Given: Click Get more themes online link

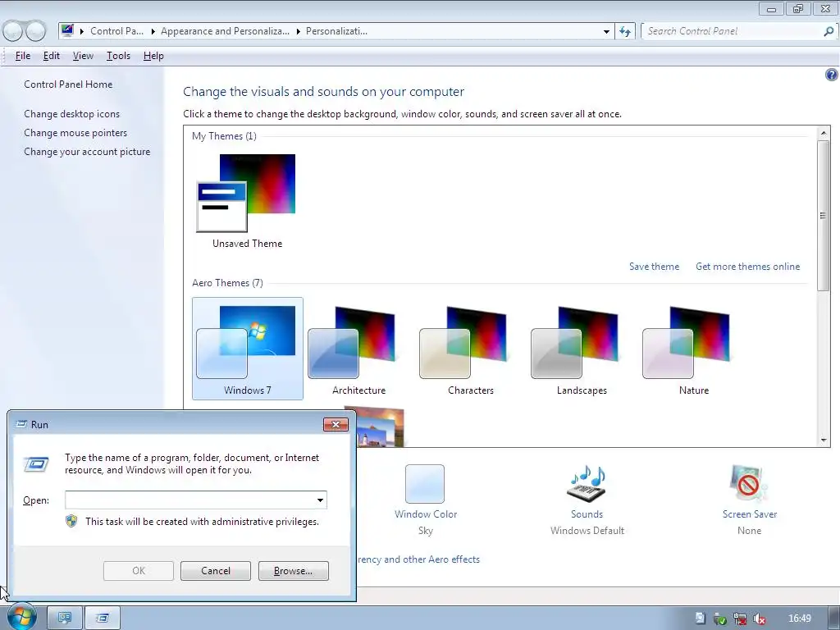Looking at the screenshot, I should (x=747, y=267).
